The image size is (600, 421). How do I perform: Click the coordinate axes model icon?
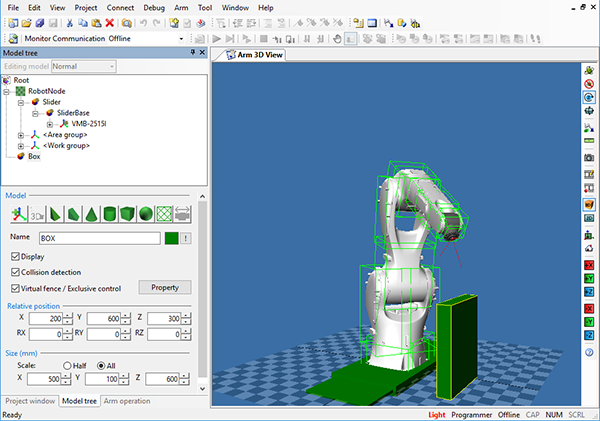(18, 214)
